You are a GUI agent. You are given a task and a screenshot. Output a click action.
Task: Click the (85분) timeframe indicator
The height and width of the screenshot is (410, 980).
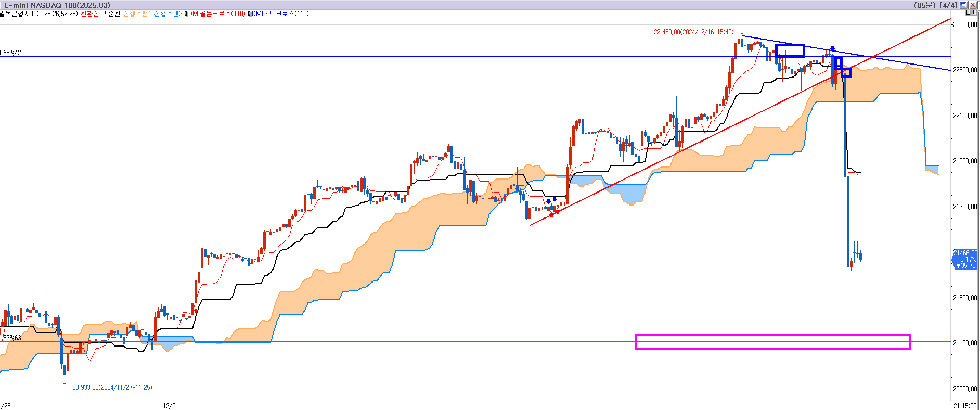coord(925,5)
